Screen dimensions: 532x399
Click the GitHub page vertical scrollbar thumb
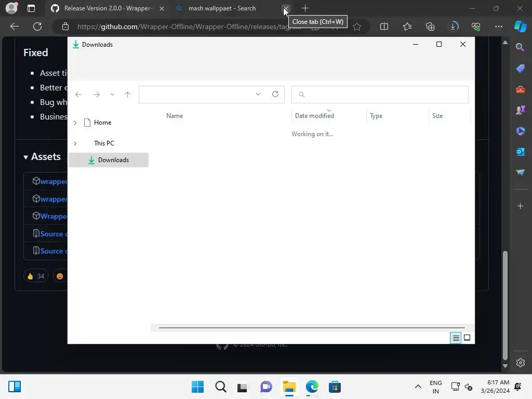tap(505, 305)
